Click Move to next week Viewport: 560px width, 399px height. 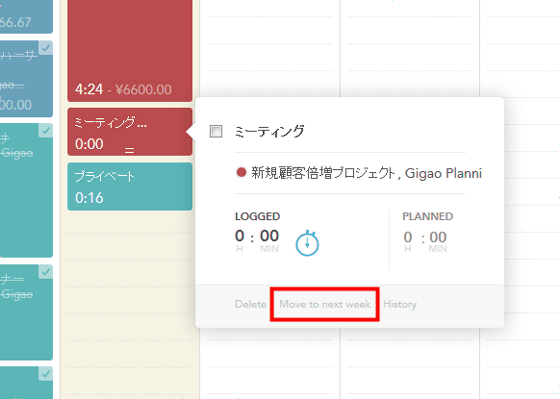click(x=325, y=304)
